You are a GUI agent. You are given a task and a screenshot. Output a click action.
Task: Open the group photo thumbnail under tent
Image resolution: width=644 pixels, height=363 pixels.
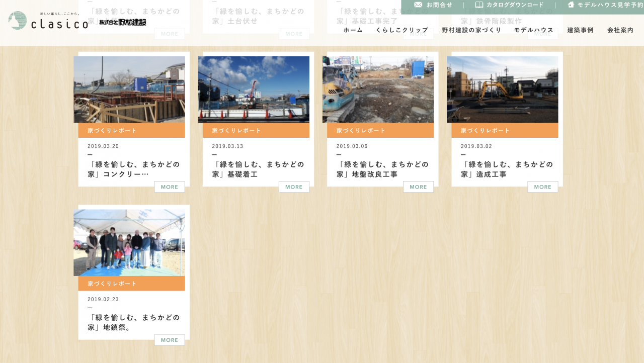pos(129,243)
